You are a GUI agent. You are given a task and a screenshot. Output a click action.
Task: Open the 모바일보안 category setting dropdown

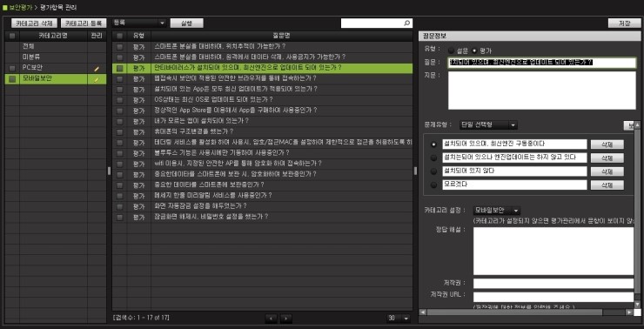click(497, 211)
